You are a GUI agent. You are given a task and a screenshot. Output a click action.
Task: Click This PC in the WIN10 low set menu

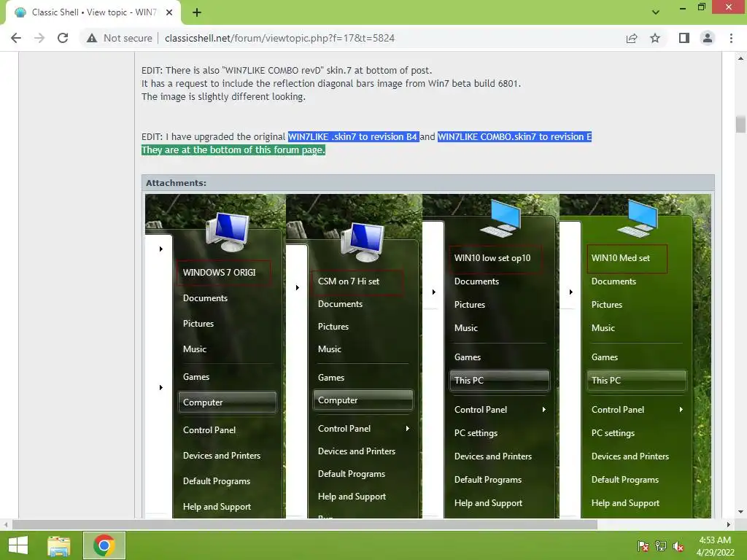pos(499,381)
